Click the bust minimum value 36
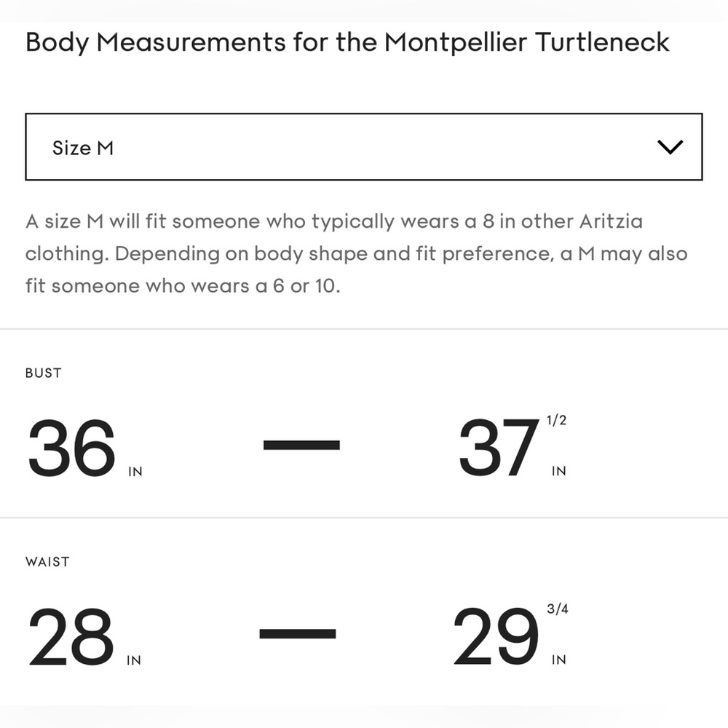The height and width of the screenshot is (728, 728). click(x=71, y=447)
